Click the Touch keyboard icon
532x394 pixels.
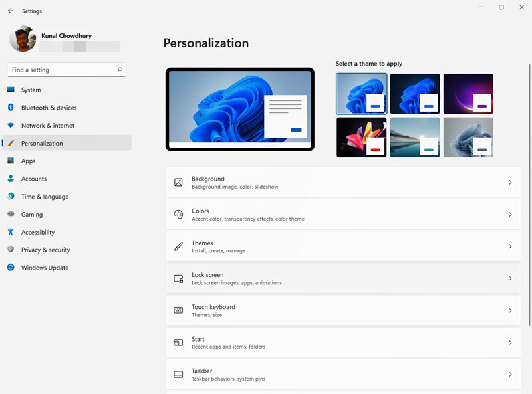click(178, 310)
